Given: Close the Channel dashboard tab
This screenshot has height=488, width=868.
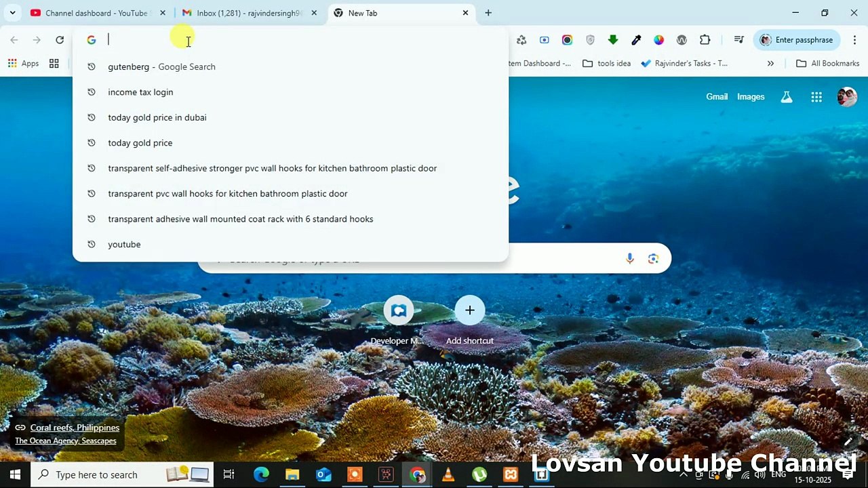Looking at the screenshot, I should (162, 13).
